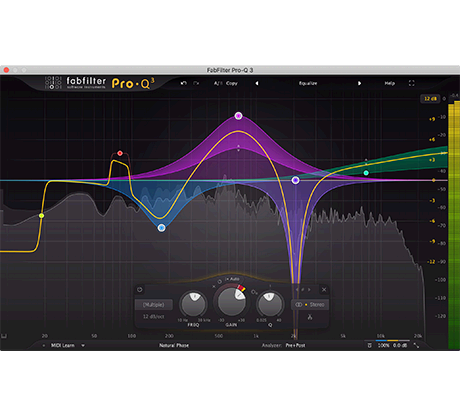This screenshot has width=460, height=416.
Task: Click the Copy button in top bar
Action: tap(232, 83)
